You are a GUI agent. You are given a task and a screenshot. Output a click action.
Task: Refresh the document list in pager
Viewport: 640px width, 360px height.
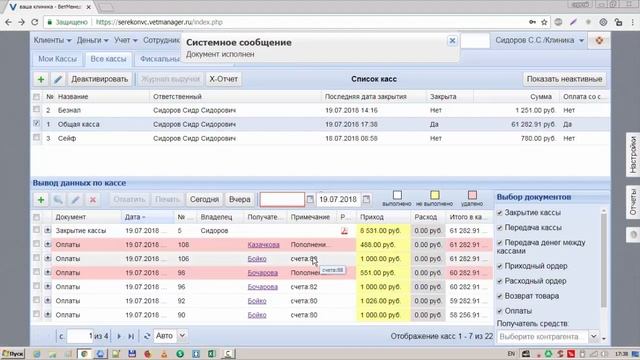pyautogui.click(x=147, y=336)
